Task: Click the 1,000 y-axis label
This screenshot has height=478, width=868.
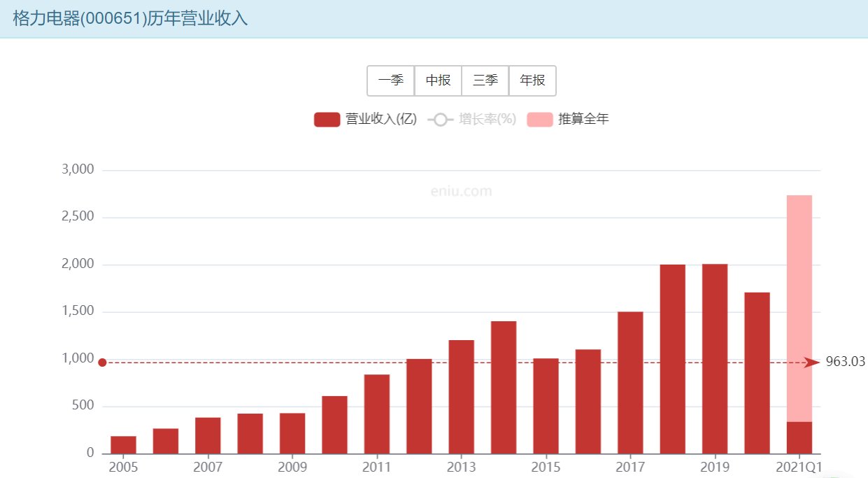Action: point(78,358)
